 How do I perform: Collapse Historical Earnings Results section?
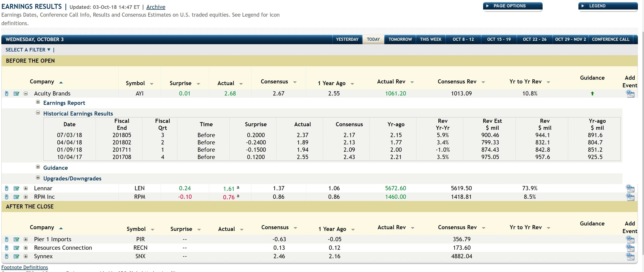coord(38,113)
